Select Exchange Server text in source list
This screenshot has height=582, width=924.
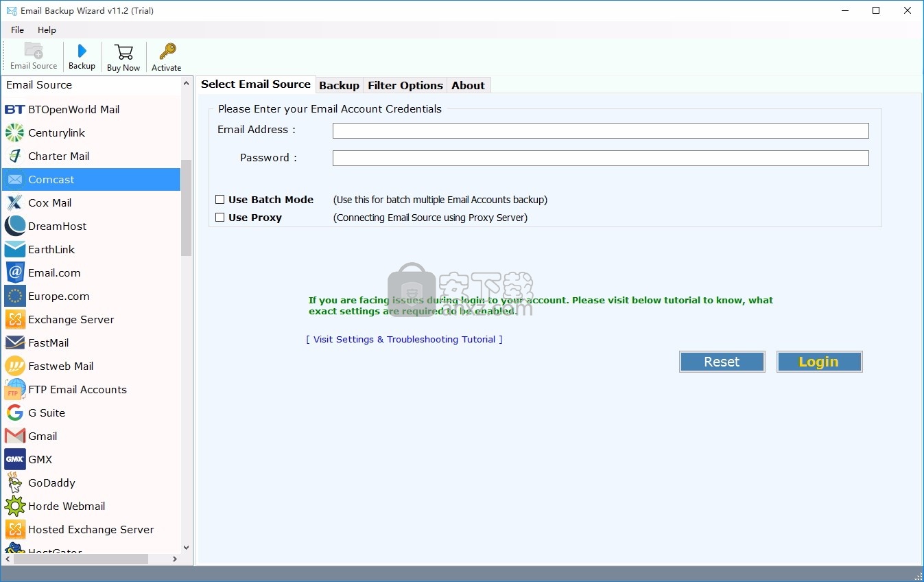71,319
